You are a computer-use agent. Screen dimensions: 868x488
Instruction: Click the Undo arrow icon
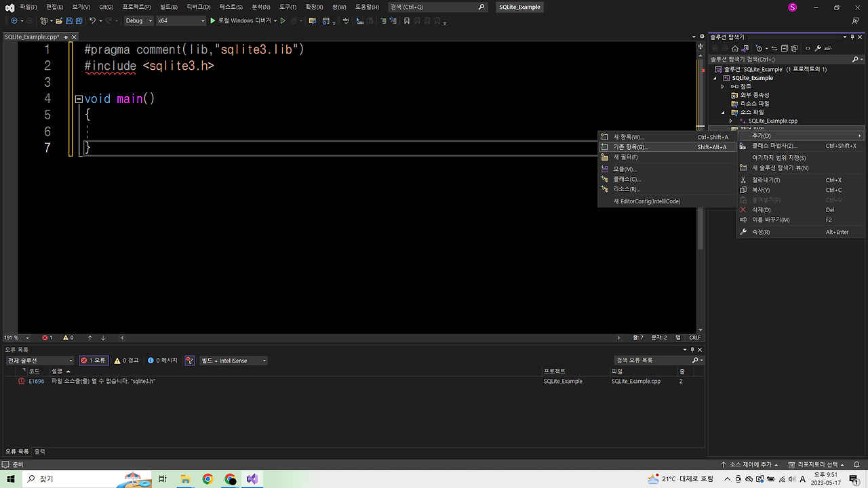pos(92,21)
